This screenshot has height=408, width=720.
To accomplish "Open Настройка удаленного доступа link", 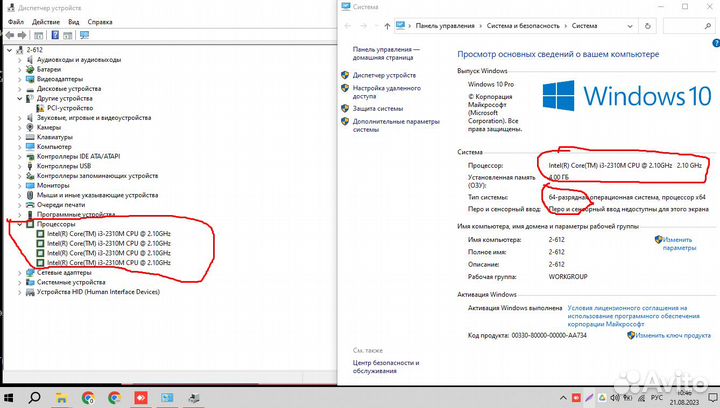I will [x=387, y=92].
